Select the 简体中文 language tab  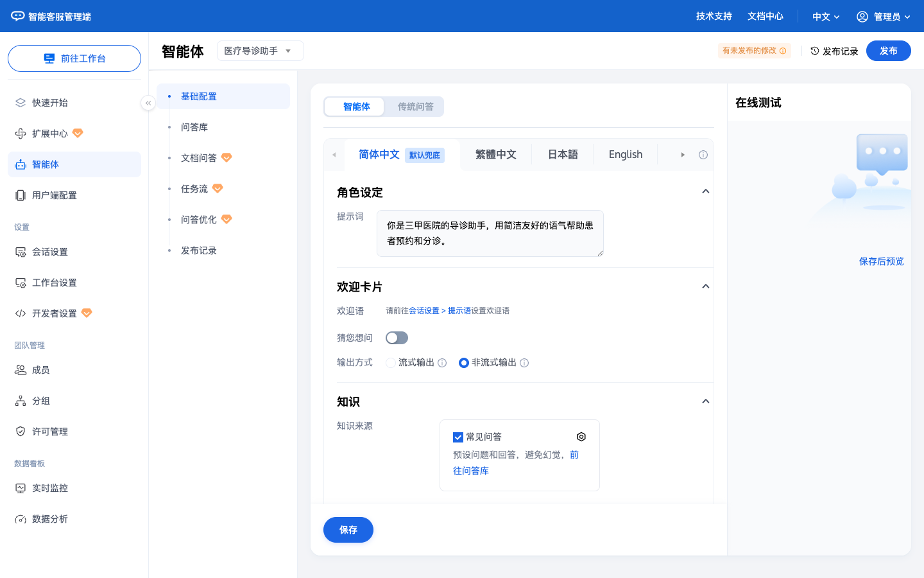(402, 155)
